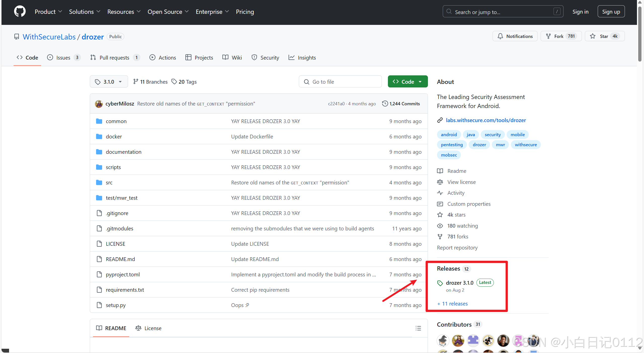Open the GitHub home logo
This screenshot has height=353, width=644.
click(x=20, y=11)
